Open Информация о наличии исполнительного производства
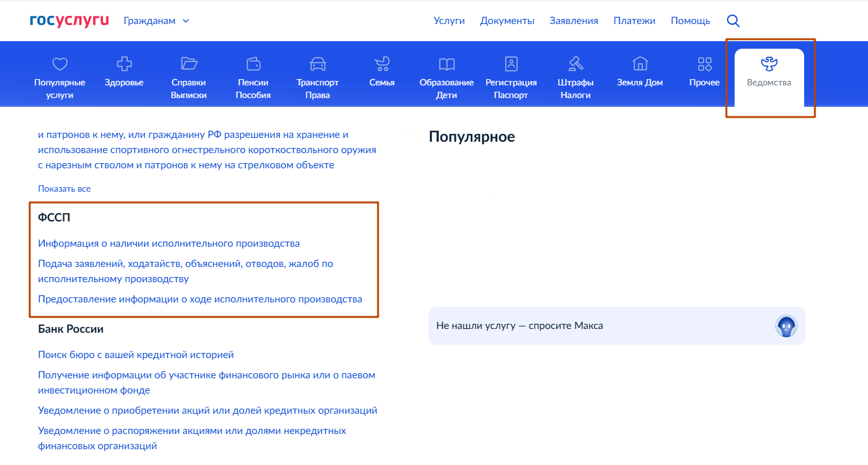Screen dimensions: 868x465 [169, 243]
